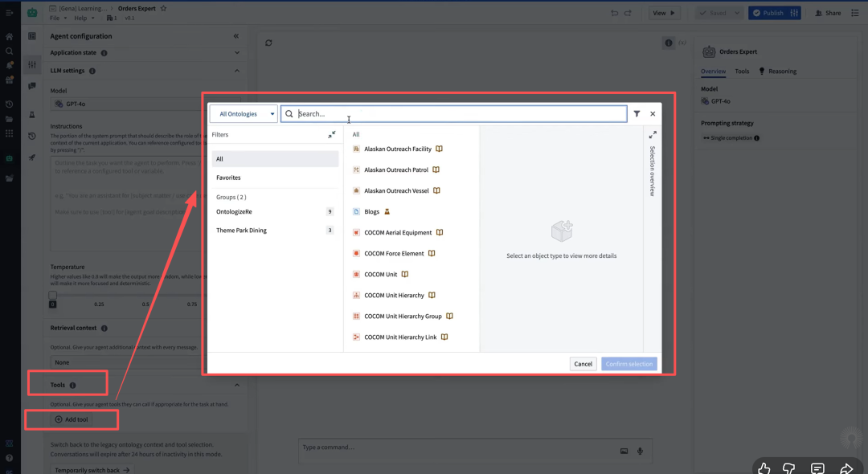Click the microphone icon in command box
Screen dimensions: 868x474
tap(640, 452)
